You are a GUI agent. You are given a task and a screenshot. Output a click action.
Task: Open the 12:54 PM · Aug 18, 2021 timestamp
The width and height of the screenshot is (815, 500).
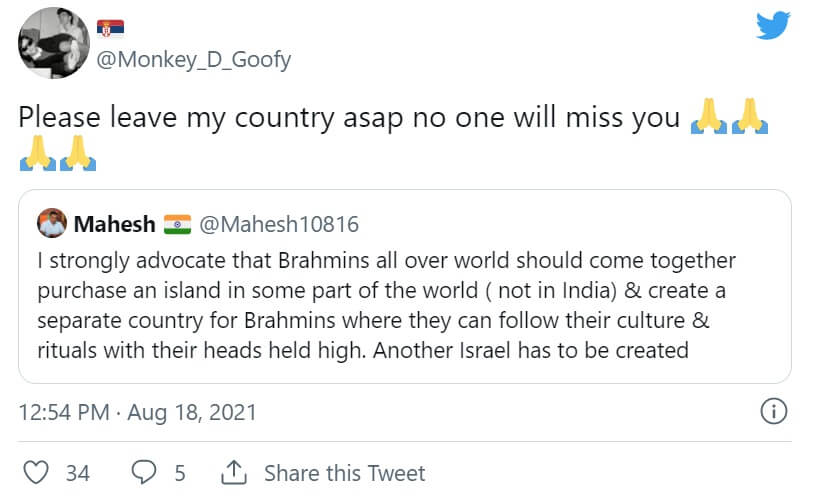139,412
